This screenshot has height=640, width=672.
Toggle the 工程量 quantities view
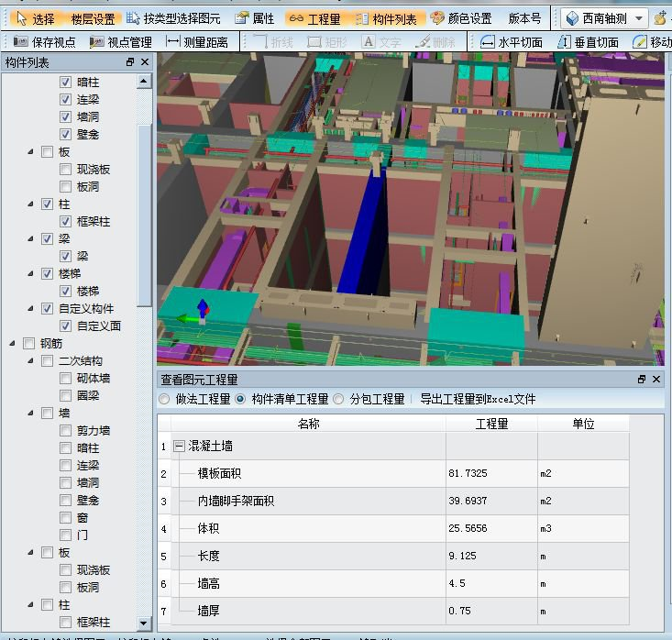click(315, 19)
